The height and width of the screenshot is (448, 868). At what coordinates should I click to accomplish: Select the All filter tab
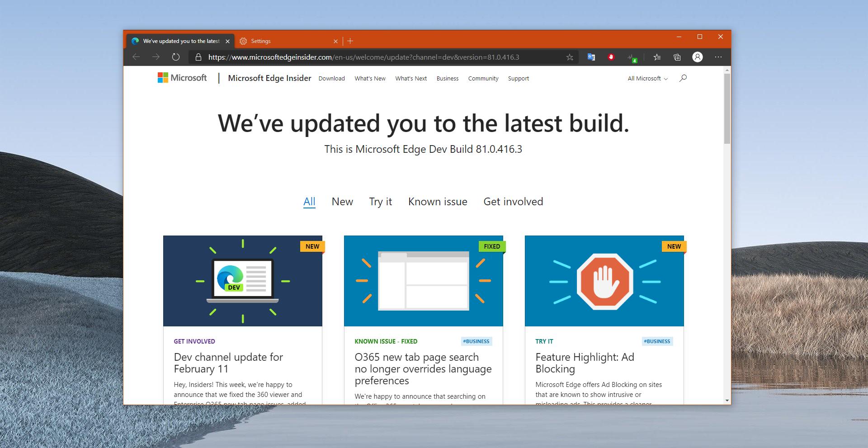pyautogui.click(x=309, y=202)
